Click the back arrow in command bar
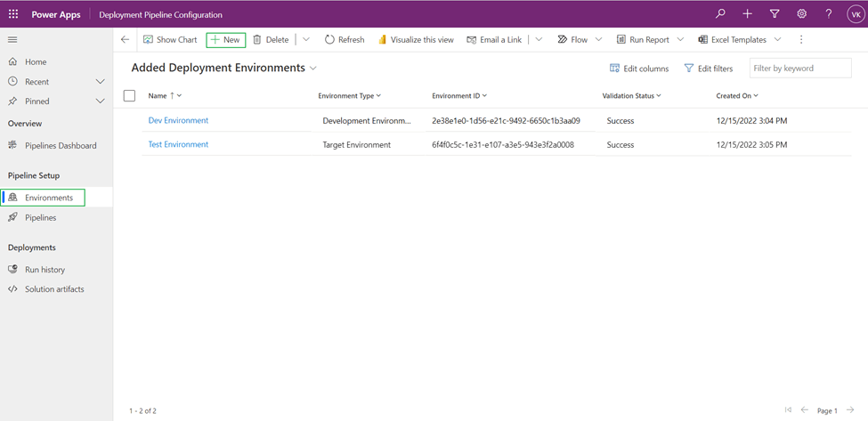868x421 pixels. pos(125,40)
